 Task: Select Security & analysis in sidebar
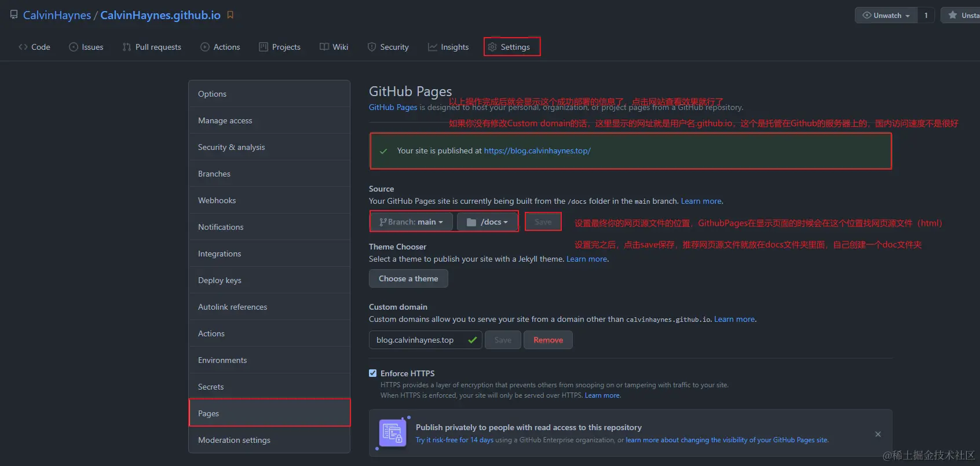click(x=269, y=147)
